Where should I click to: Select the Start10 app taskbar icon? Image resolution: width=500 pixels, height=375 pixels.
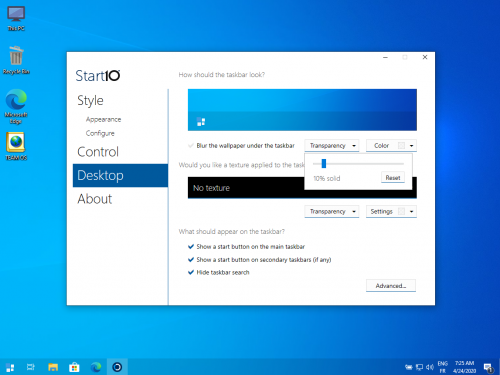pos(117,367)
